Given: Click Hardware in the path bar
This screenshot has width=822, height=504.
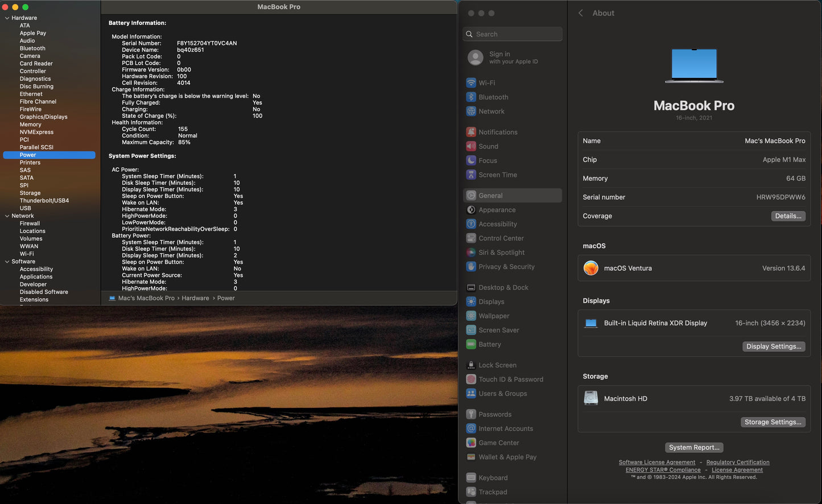Looking at the screenshot, I should pyautogui.click(x=195, y=298).
